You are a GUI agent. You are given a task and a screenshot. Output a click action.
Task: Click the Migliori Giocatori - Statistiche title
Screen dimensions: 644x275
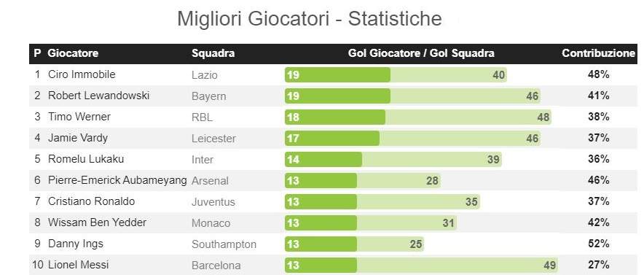(310, 19)
